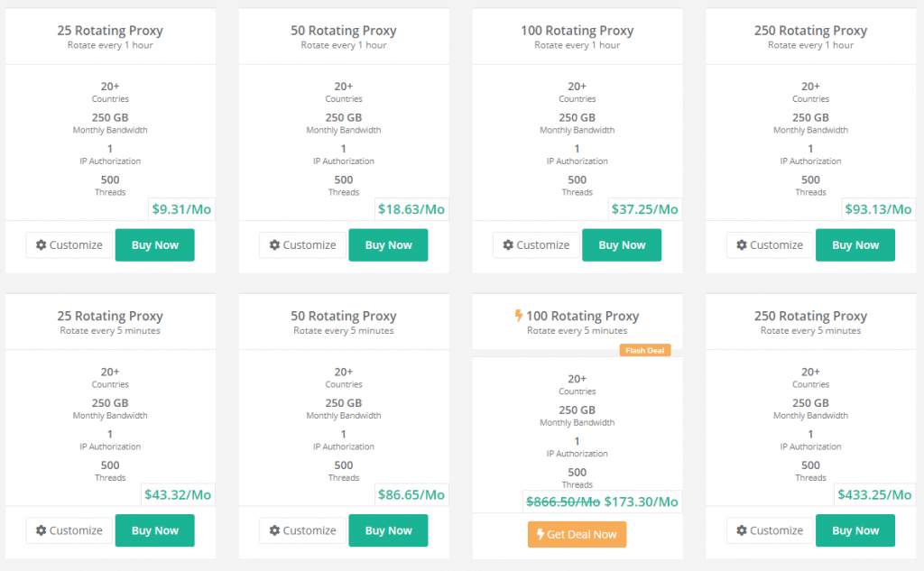This screenshot has height=571, width=924.
Task: Open the $93.13/Mo price tag
Action: [878, 209]
